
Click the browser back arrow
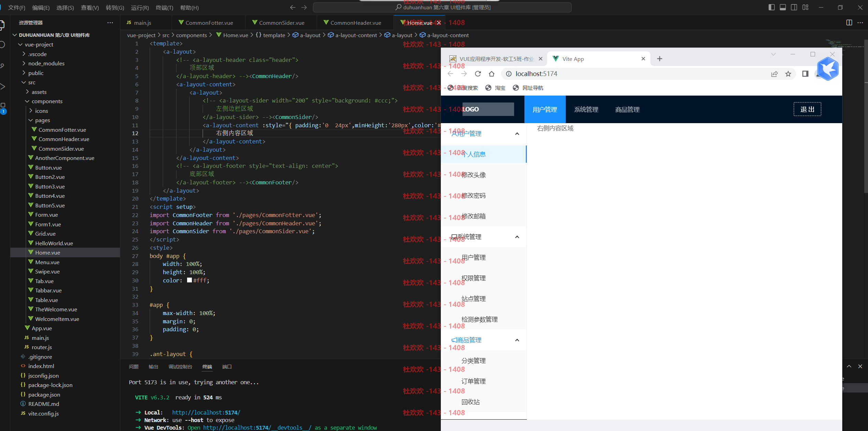[x=450, y=74]
